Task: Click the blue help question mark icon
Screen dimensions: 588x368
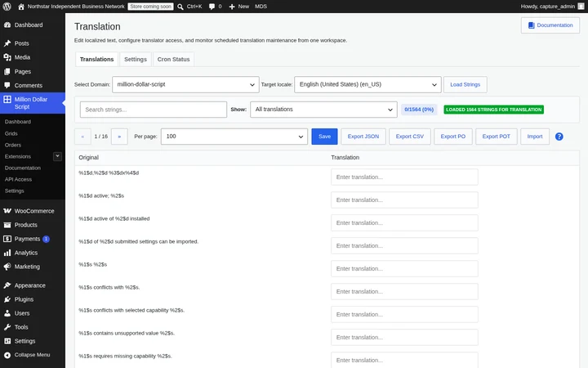Action: click(559, 137)
